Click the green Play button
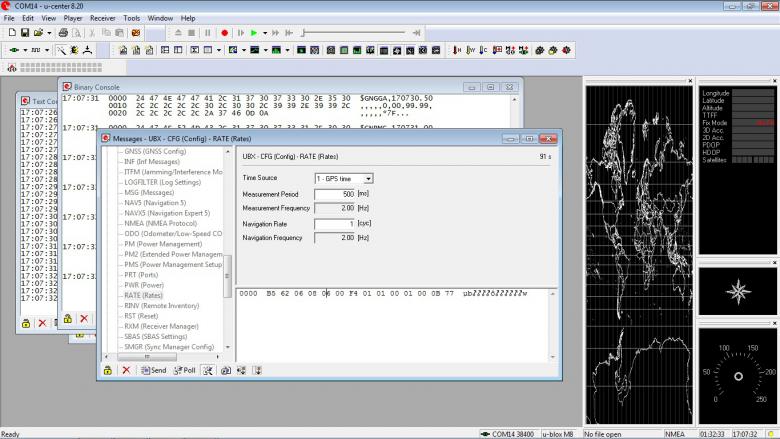 [x=254, y=33]
